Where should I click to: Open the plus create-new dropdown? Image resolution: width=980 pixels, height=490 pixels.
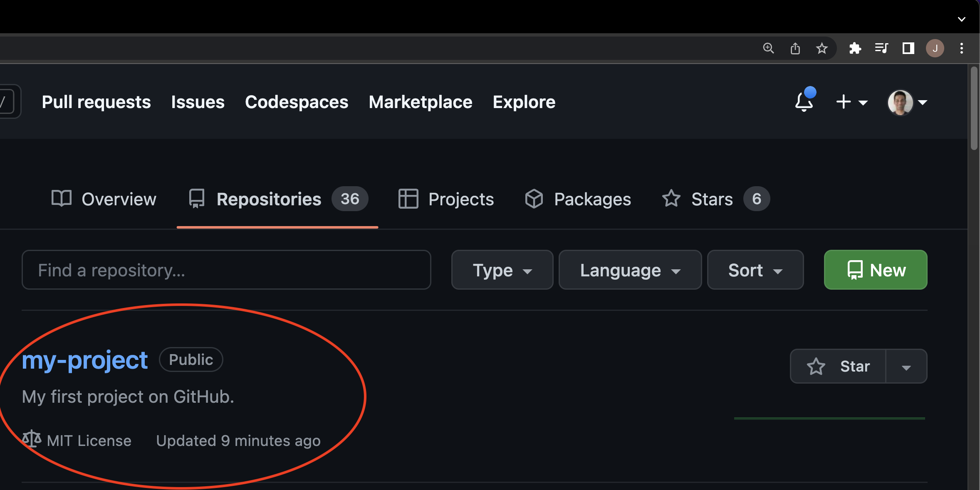pos(851,102)
